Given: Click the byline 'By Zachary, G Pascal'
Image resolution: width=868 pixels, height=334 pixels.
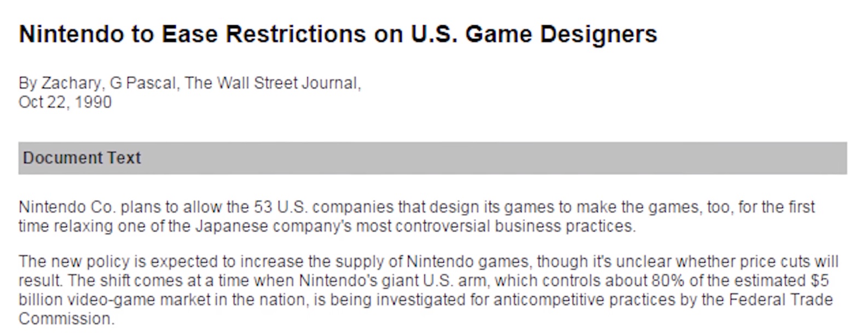Looking at the screenshot, I should pos(97,83).
